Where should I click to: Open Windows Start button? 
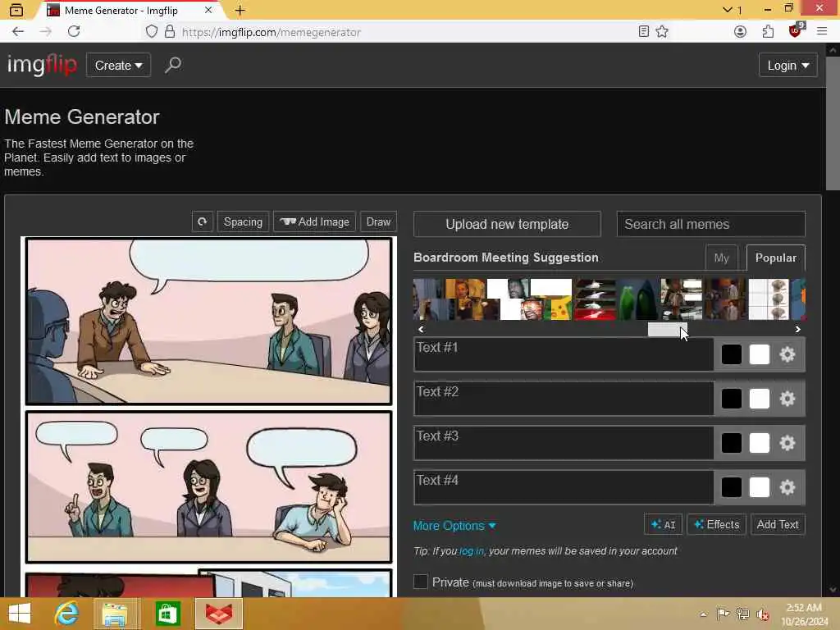click(x=20, y=614)
